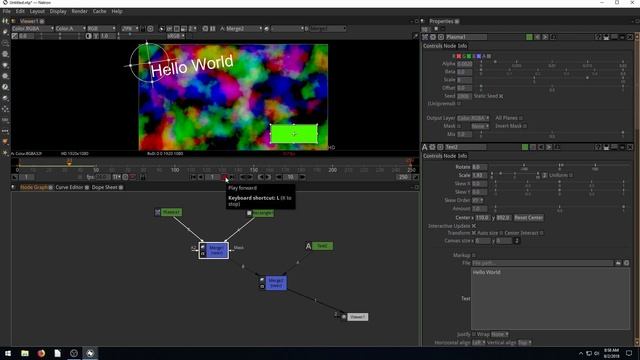The width and height of the screenshot is (640, 360).
Task: Open the Render menu
Action: 80,11
